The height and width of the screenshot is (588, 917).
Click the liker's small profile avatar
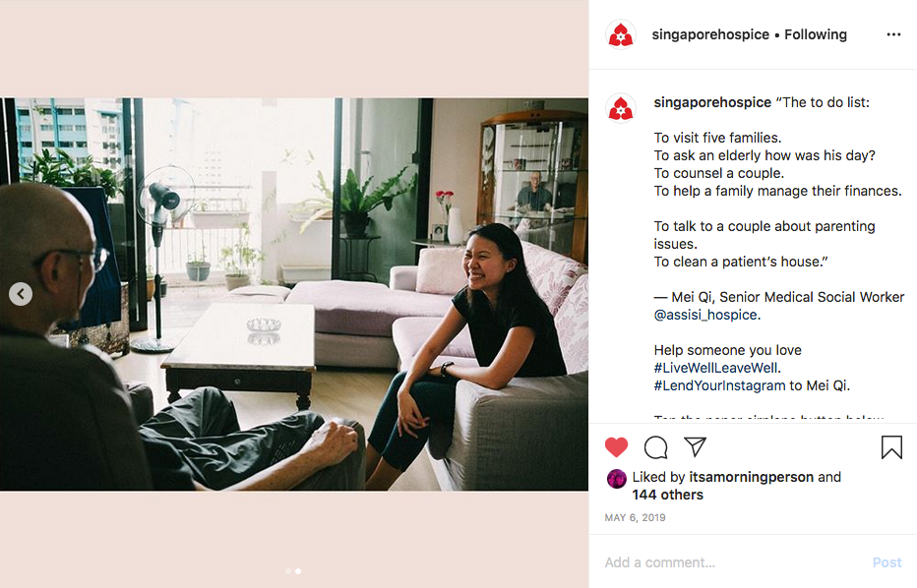pyautogui.click(x=616, y=479)
